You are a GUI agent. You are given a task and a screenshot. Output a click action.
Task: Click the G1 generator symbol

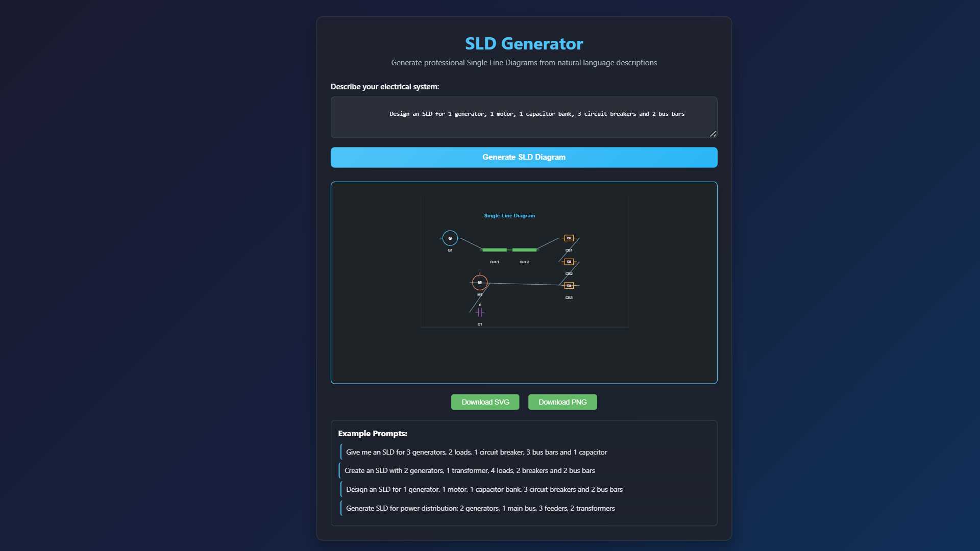pos(450,238)
